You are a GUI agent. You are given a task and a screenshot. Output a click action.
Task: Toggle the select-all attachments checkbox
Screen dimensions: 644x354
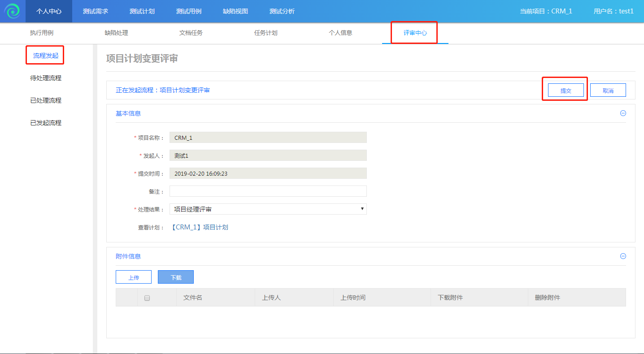coord(147,298)
